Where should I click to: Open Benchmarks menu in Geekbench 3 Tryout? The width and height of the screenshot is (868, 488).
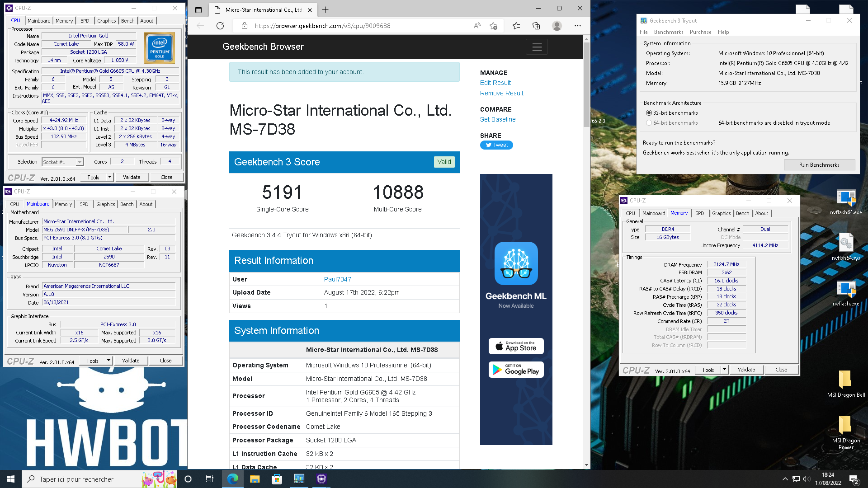pos(669,32)
